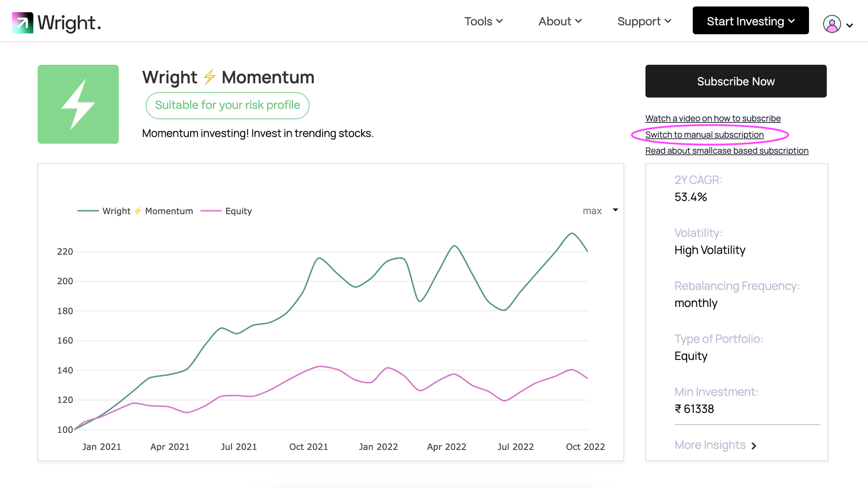This screenshot has height=488, width=868.
Task: Click the High Volatility value
Action: tap(710, 250)
